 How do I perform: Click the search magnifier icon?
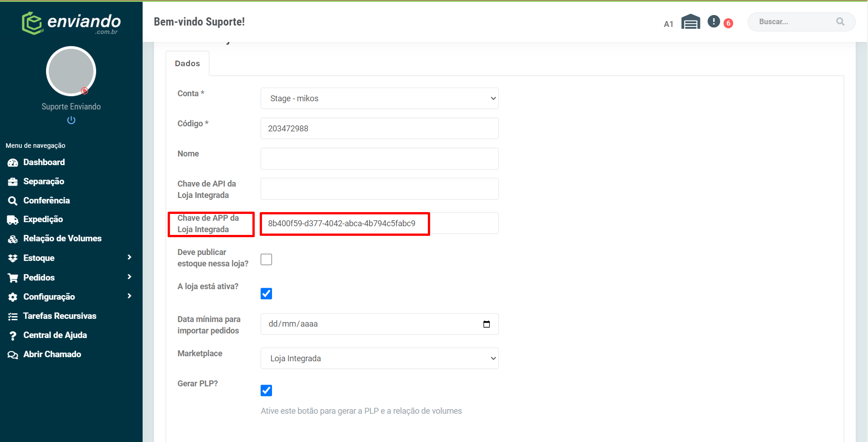pos(840,21)
